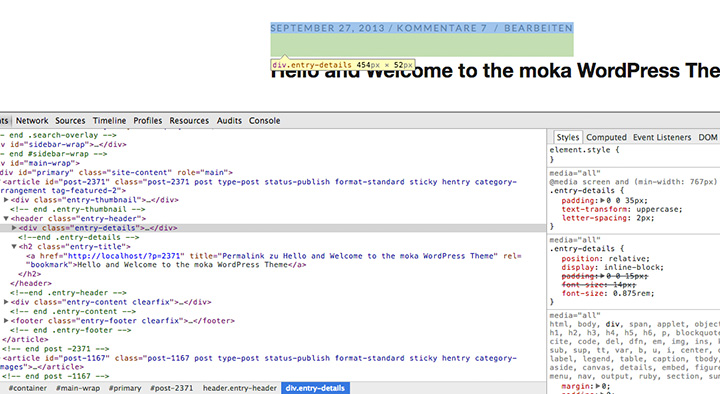
Task: Open the KOMMENTARE 7 comments link
Action: click(x=441, y=28)
